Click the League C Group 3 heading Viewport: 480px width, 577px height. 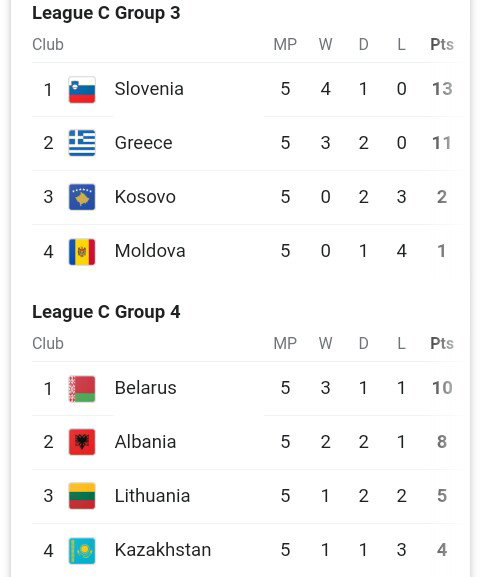pyautogui.click(x=106, y=14)
